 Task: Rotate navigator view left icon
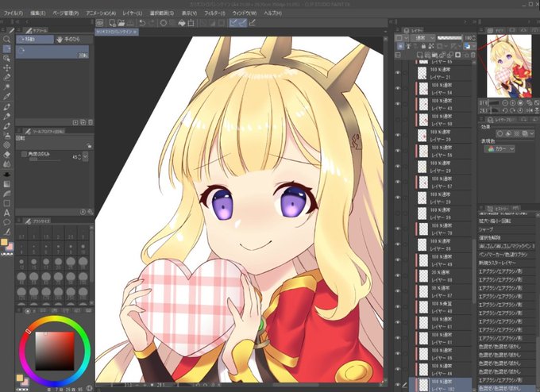pos(505,110)
